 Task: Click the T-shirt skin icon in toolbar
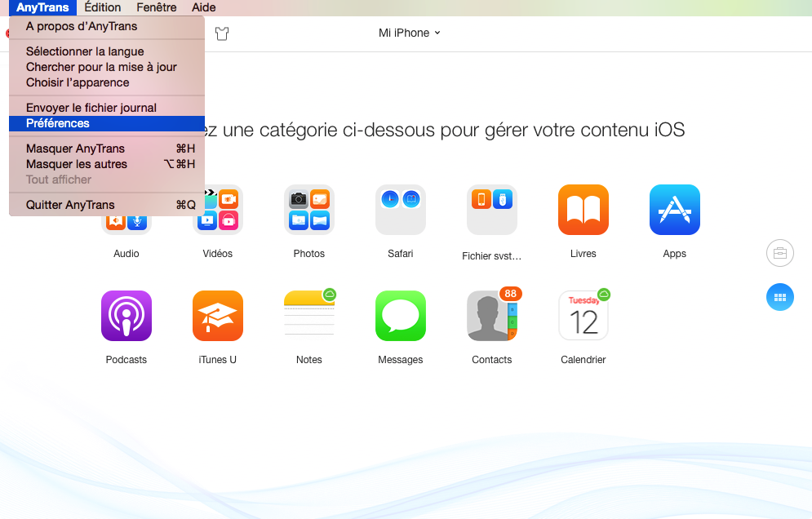coord(222,33)
